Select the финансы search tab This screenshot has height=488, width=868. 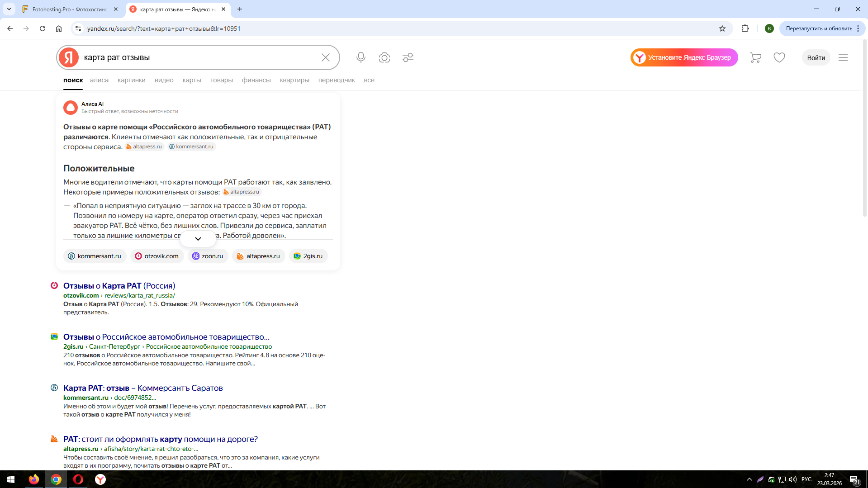click(x=256, y=80)
